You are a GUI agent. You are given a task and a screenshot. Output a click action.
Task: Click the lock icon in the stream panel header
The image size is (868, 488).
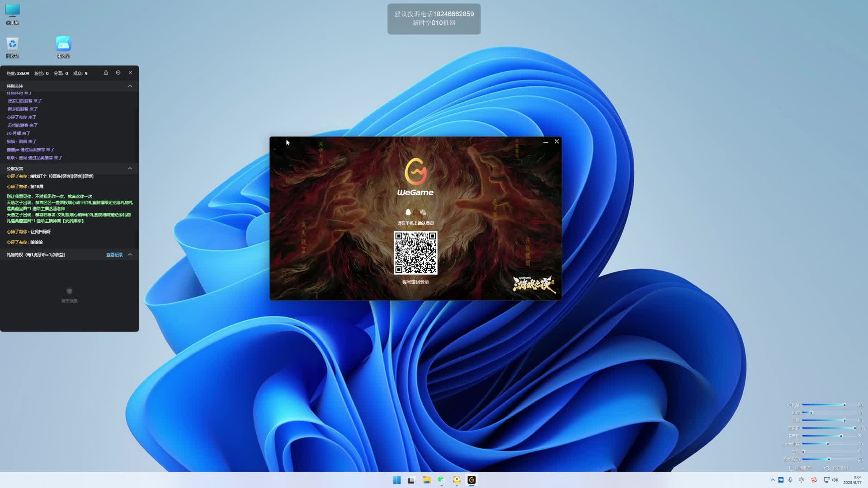(106, 73)
